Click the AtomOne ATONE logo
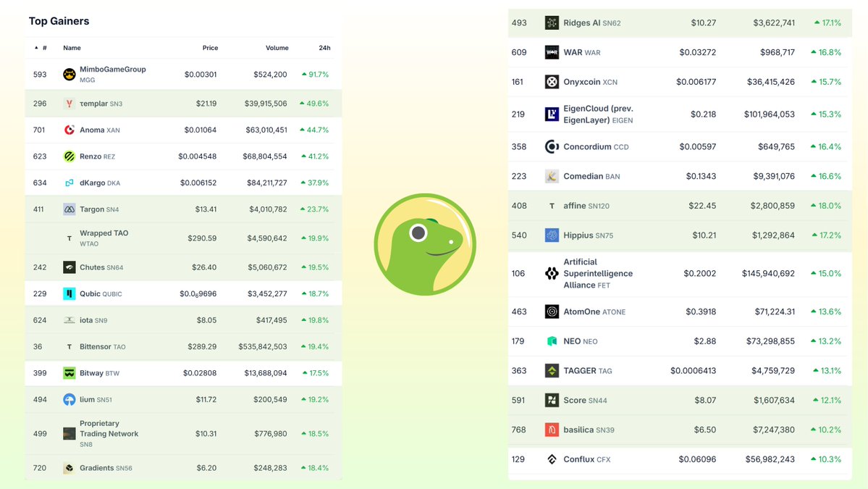 pyautogui.click(x=552, y=312)
